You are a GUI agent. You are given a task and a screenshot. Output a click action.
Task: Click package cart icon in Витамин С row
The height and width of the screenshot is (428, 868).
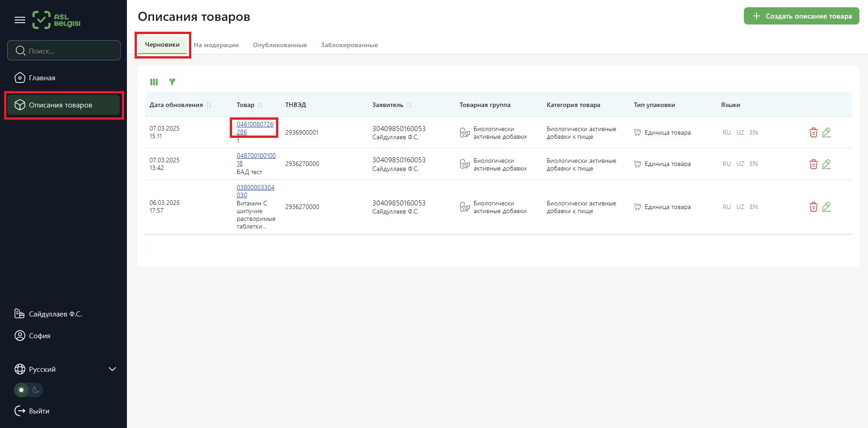637,207
